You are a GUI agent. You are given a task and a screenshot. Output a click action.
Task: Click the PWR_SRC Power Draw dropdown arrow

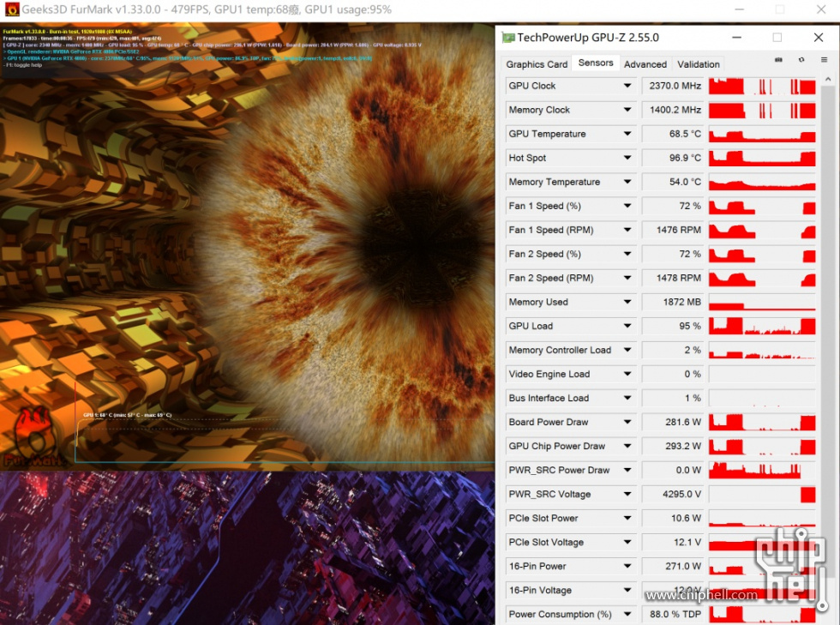627,470
